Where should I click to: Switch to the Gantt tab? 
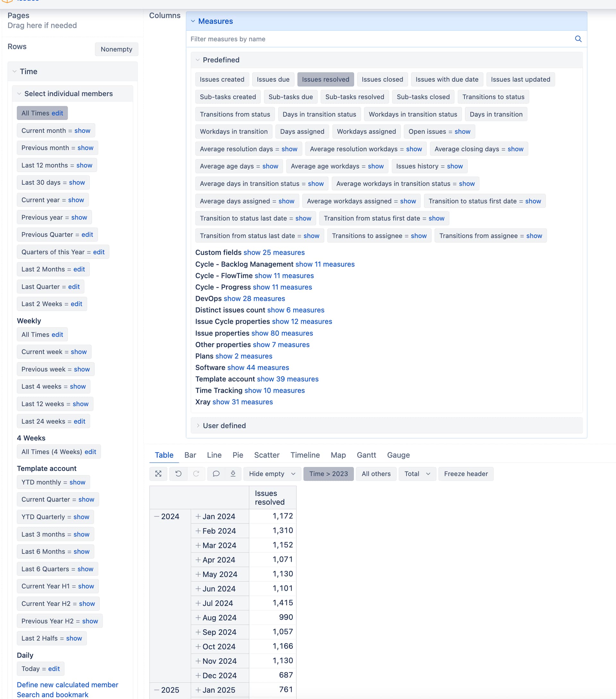366,455
